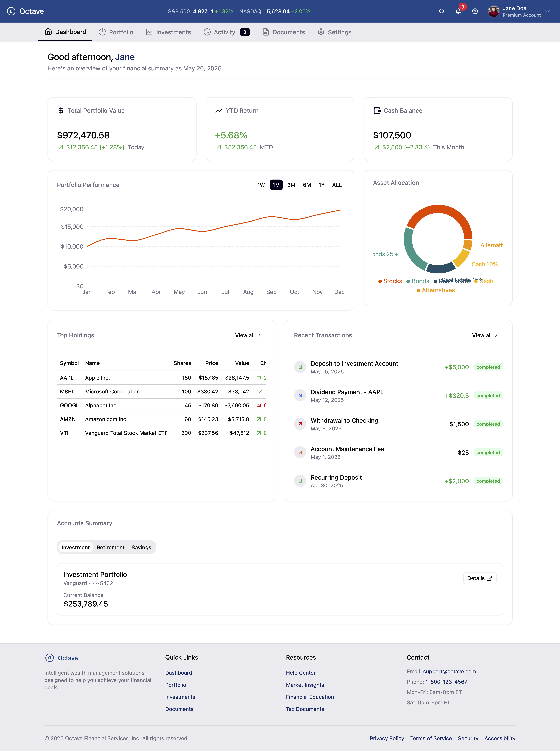Select the ALL chart range
Viewport: 560px width, 751px height.
(337, 185)
